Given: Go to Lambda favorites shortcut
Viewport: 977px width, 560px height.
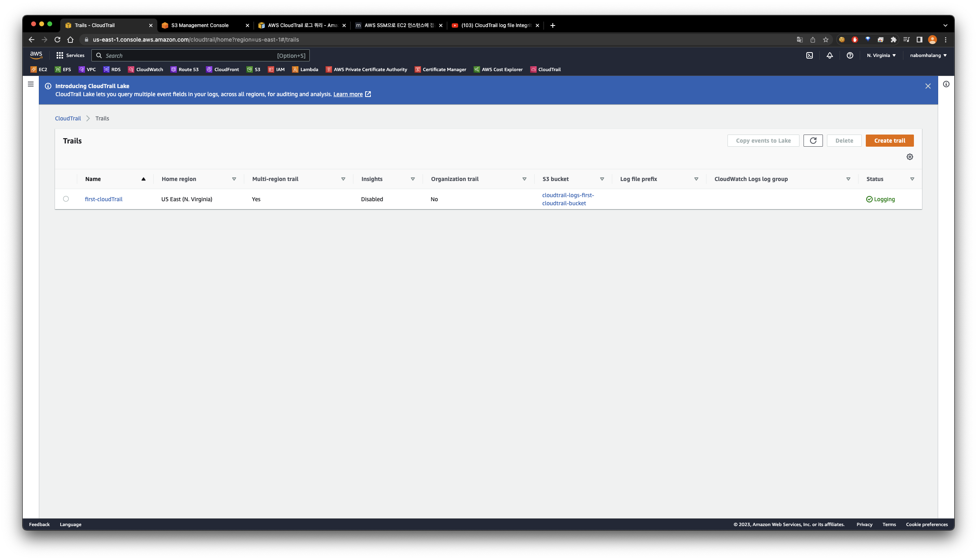Looking at the screenshot, I should click(305, 69).
